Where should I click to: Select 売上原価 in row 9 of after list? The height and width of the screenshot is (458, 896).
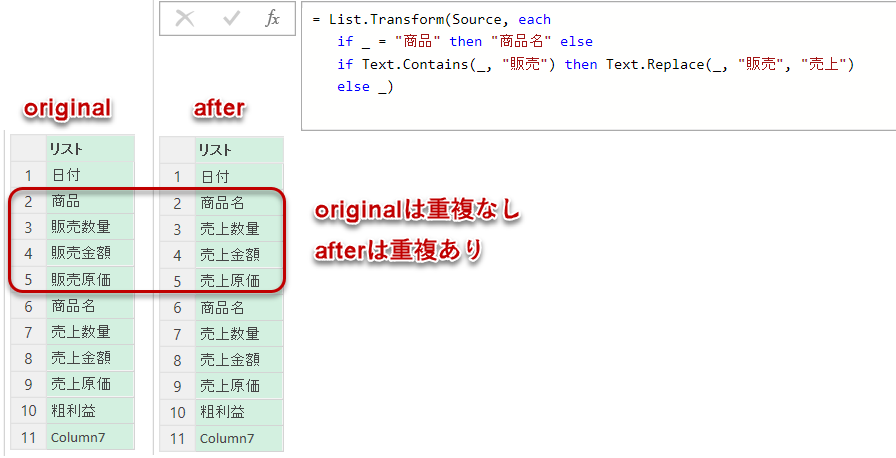coord(239,386)
